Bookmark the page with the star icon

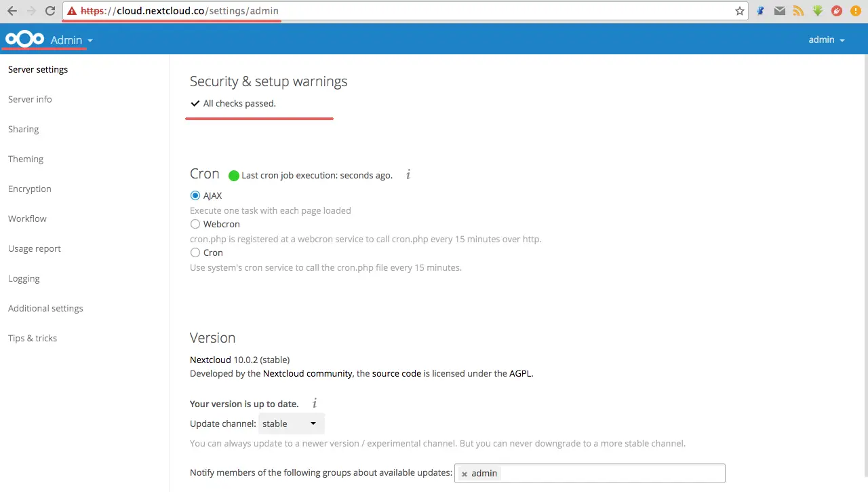740,11
